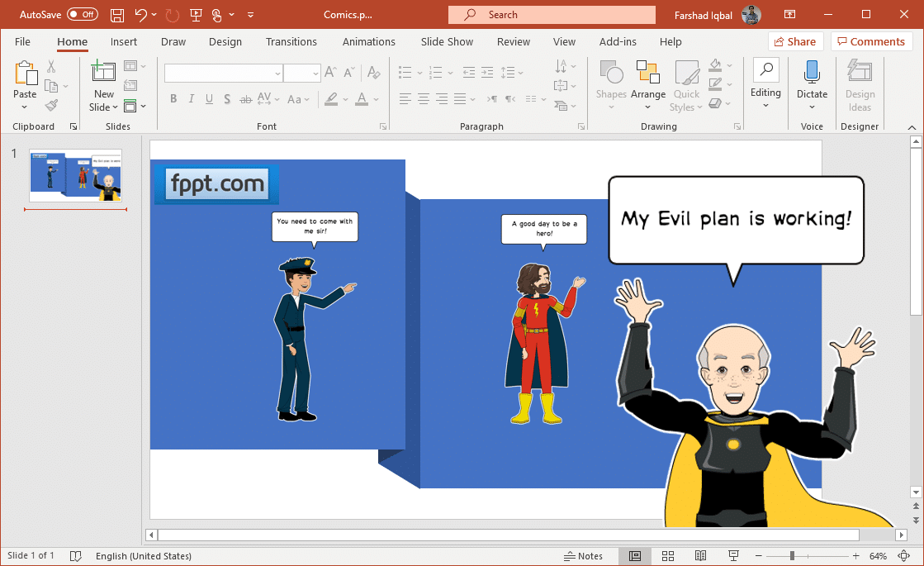Switch to Slide Sorter view

(668, 556)
